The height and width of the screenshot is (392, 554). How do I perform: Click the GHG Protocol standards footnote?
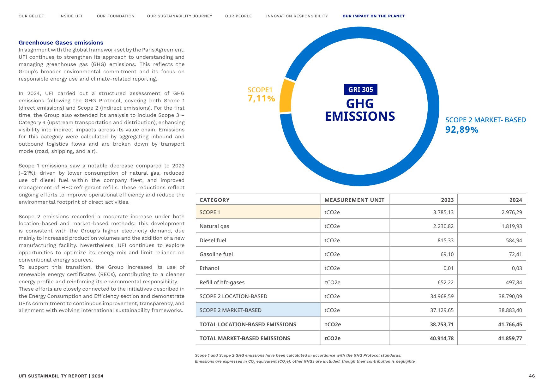(298, 355)
